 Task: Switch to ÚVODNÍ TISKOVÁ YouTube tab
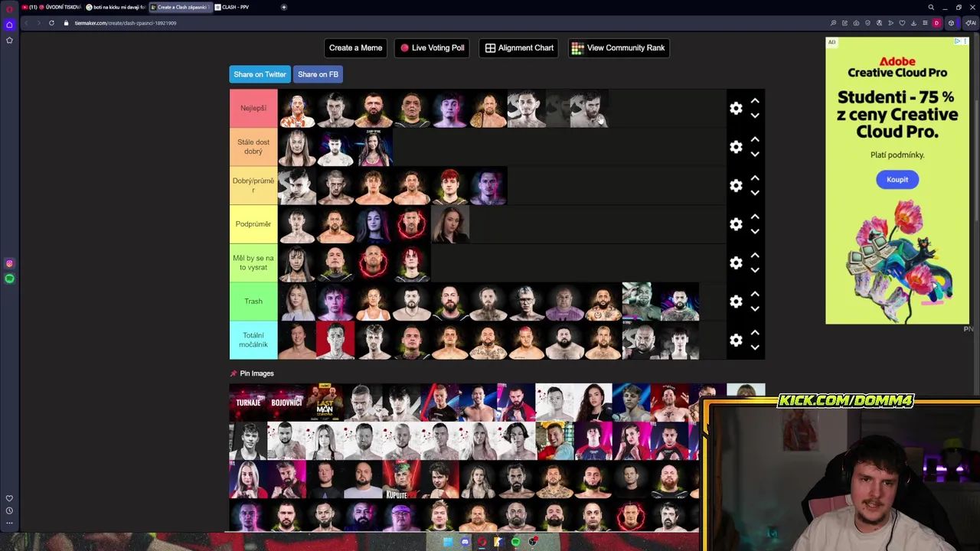pos(51,7)
